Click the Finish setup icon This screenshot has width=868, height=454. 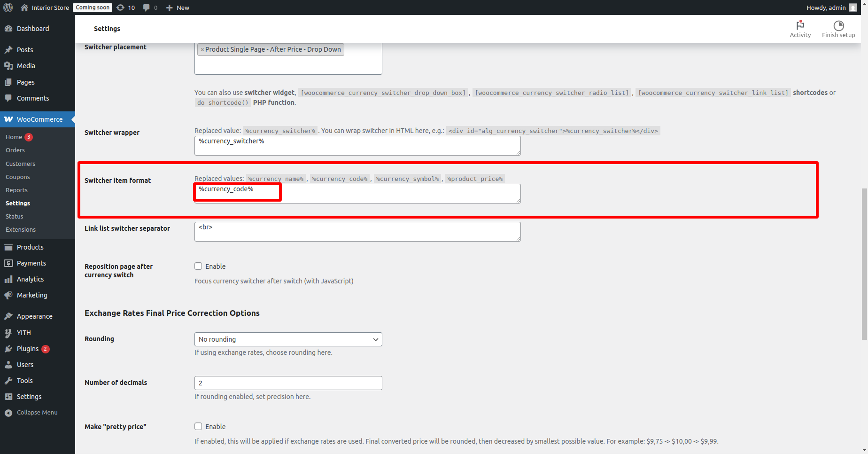[x=838, y=25]
